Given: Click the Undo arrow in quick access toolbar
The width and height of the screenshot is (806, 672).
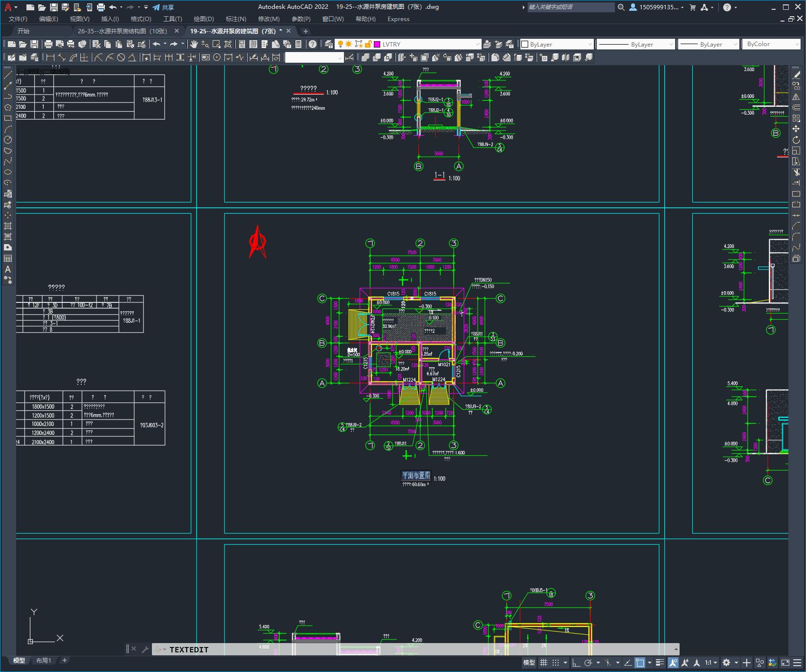Looking at the screenshot, I should 113,7.
